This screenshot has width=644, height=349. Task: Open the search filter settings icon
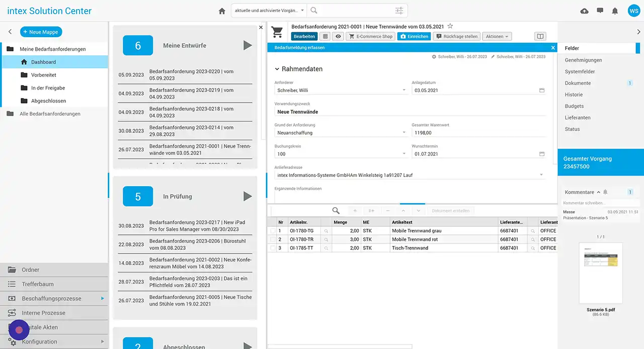pos(399,11)
